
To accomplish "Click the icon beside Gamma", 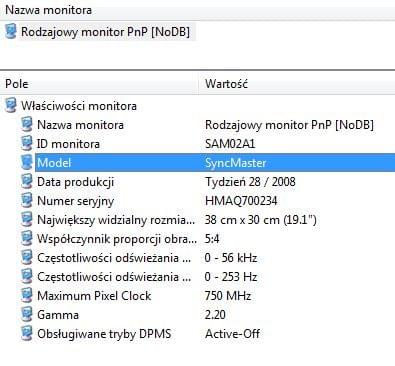I will point(27,315).
